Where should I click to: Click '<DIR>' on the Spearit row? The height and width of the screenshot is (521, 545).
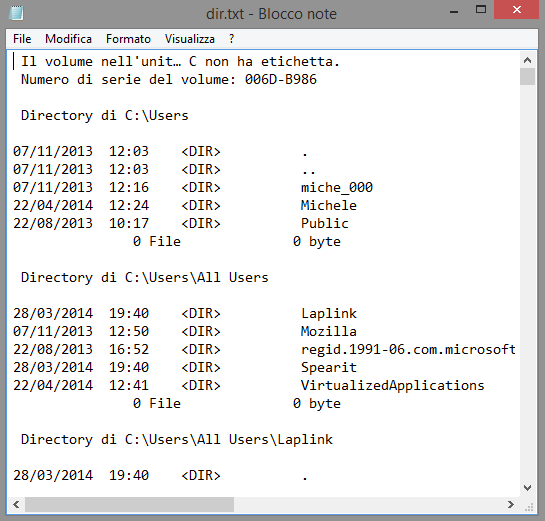pyautogui.click(x=201, y=368)
